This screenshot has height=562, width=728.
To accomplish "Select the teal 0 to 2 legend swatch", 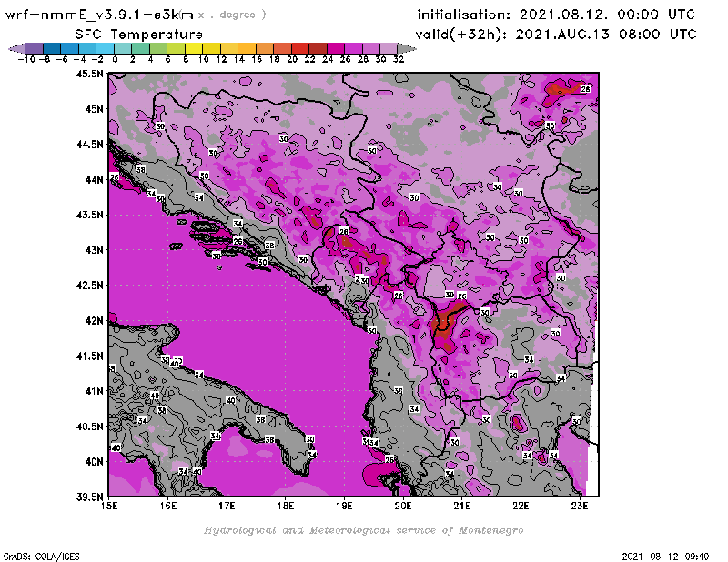I will pos(123,48).
